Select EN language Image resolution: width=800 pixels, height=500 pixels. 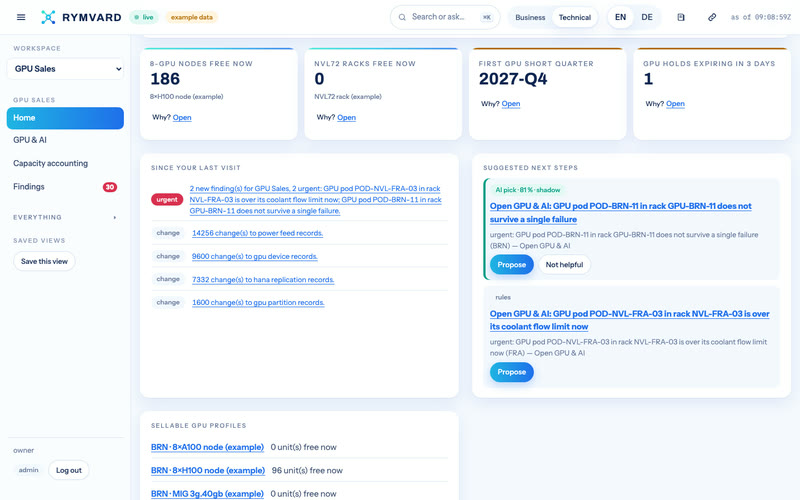point(620,17)
